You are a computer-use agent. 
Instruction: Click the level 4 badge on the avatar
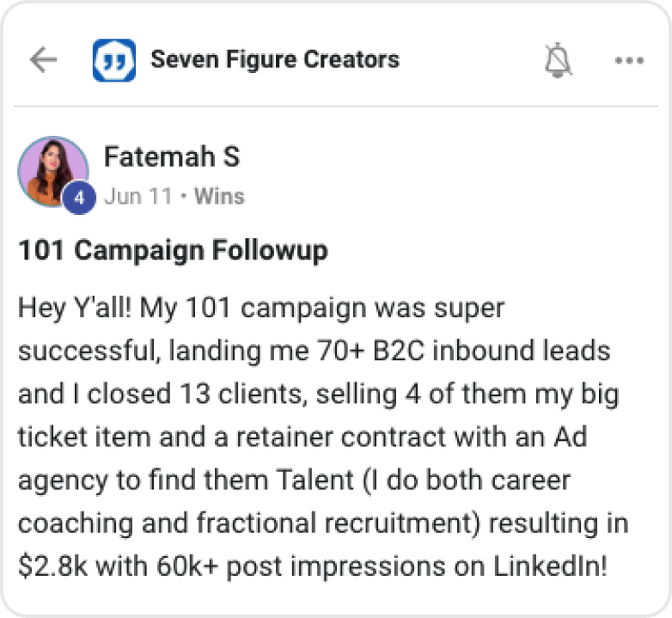point(79,198)
